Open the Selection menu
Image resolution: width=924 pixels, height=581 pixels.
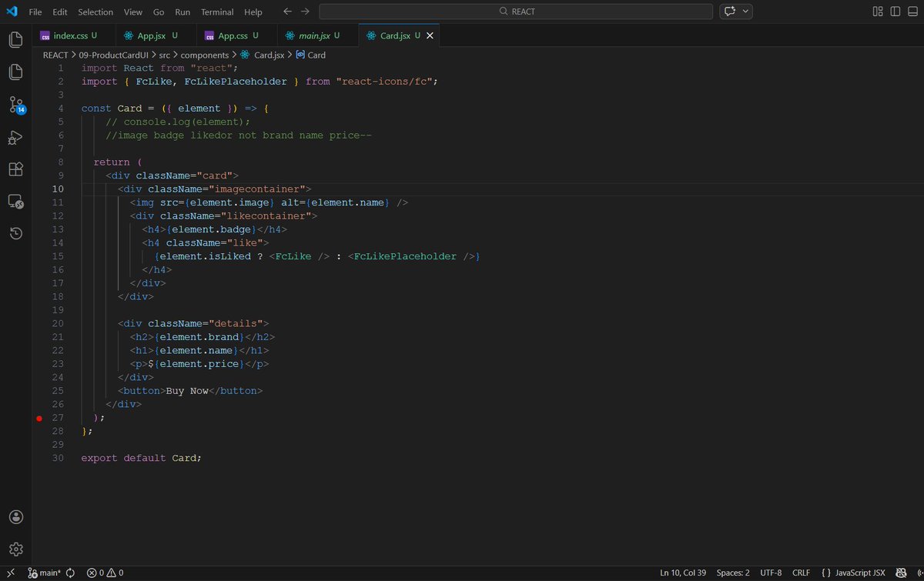95,12
